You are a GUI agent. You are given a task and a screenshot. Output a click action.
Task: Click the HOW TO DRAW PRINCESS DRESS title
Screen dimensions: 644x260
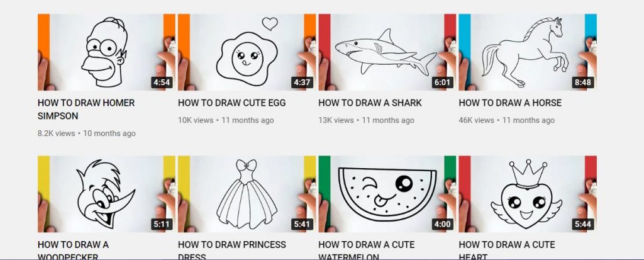[x=232, y=250]
